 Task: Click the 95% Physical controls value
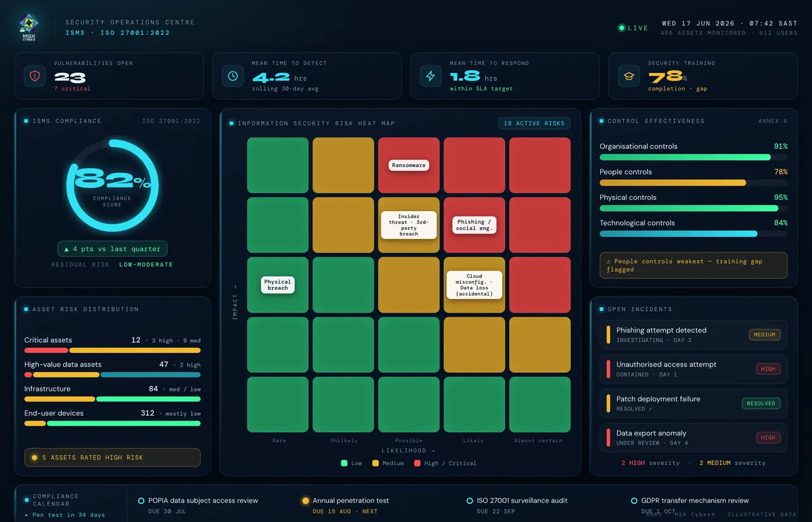pos(781,197)
